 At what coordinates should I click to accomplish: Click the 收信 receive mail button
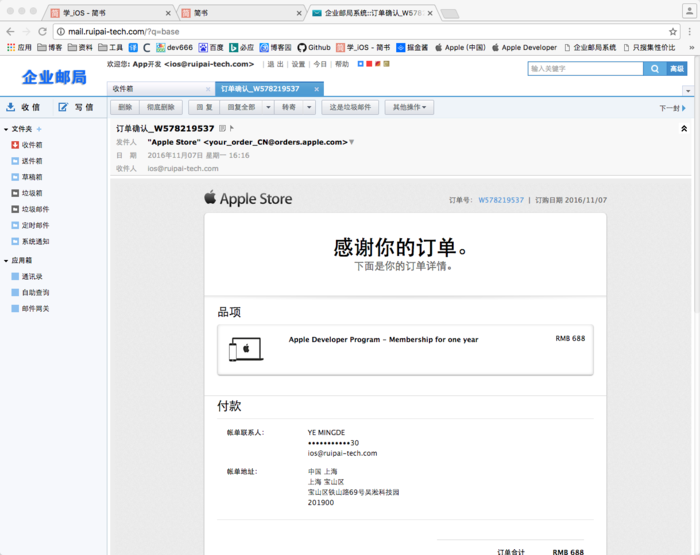23,107
